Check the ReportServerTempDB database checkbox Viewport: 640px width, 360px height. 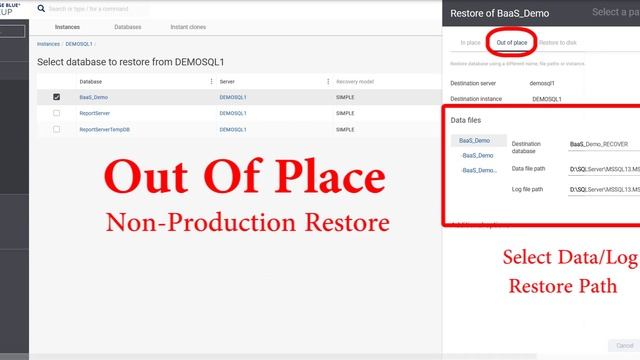56,129
